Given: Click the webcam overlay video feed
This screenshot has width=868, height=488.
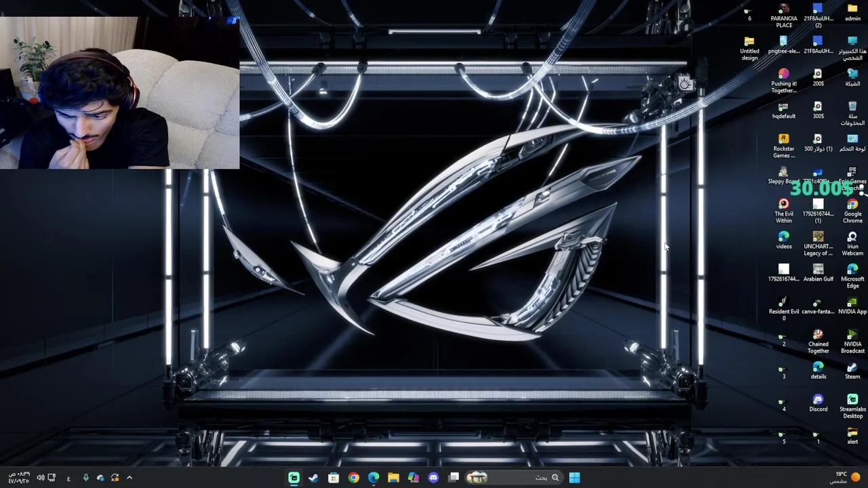Looking at the screenshot, I should [119, 92].
